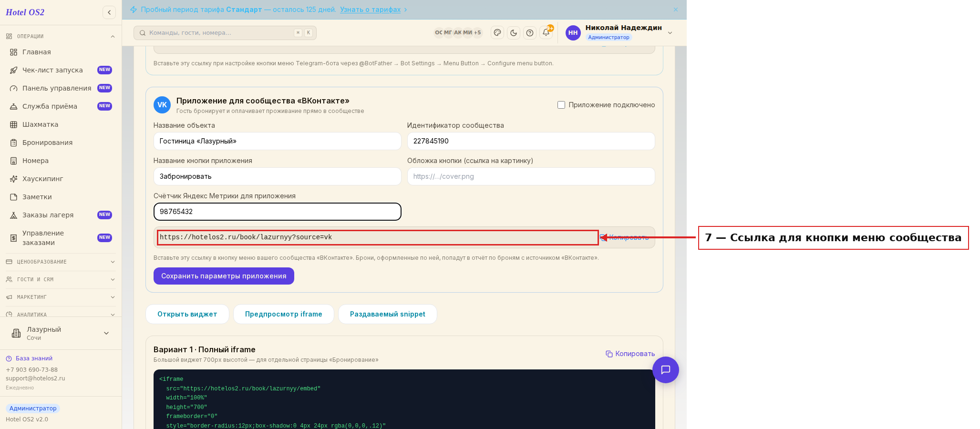Screen dimensions: 980x429
Task: Focus the Команды, гости, номера search field
Action: point(225,33)
